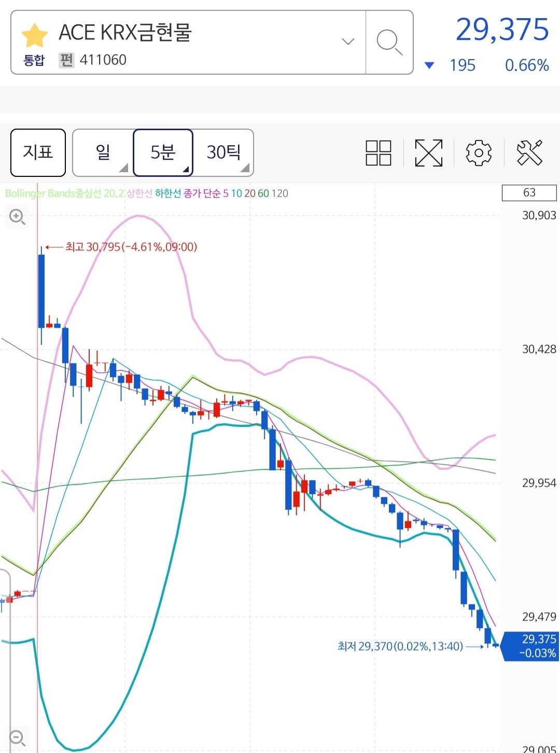This screenshot has height=753, width=560.
Task: Tap the stock code 411060
Action: [x=103, y=60]
